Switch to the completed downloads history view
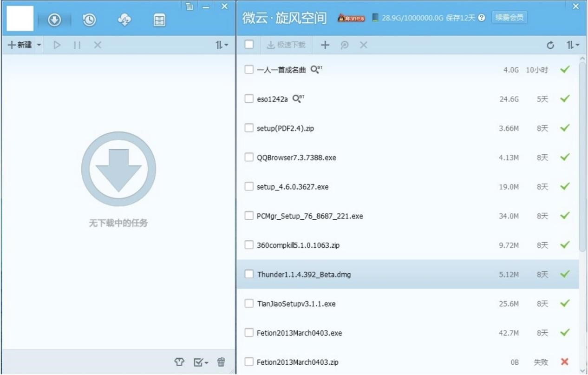The height and width of the screenshot is (375, 588). tap(90, 20)
